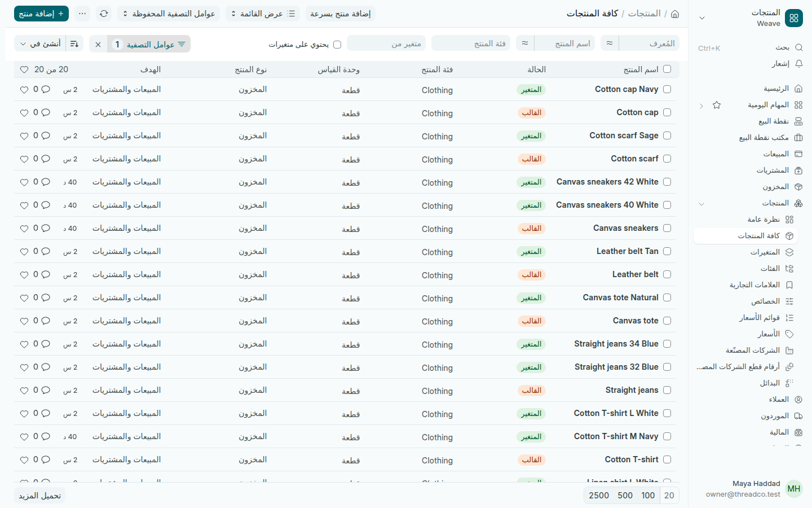Click the comment icon in the Leather belt row
Screen dimensions: 812x508
pyautogui.click(x=46, y=275)
